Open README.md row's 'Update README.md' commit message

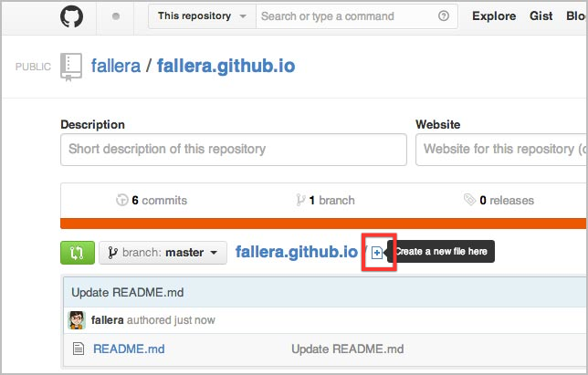tap(348, 349)
